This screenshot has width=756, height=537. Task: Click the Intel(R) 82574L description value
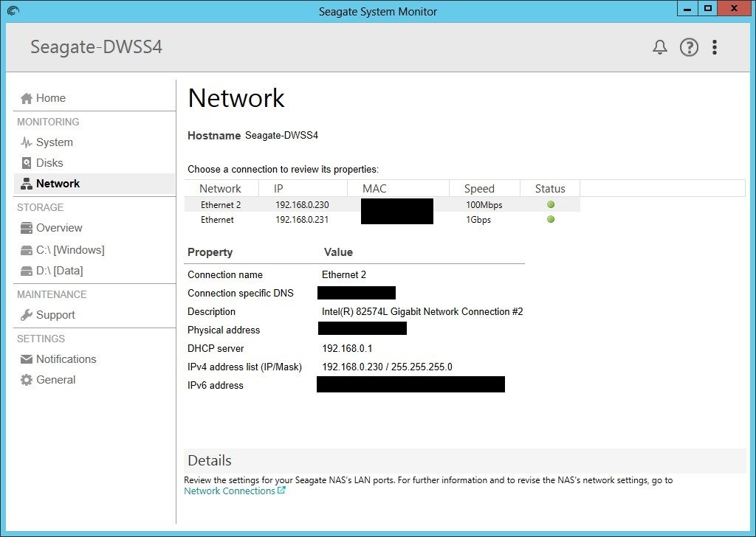point(422,311)
